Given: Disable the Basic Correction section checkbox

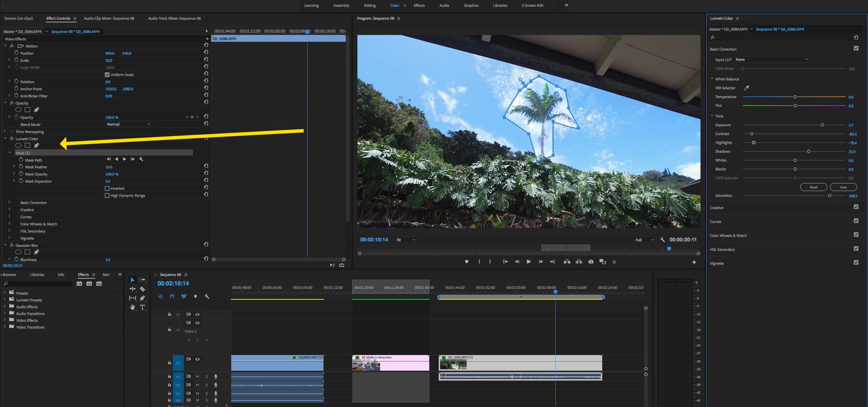Looking at the screenshot, I should pyautogui.click(x=856, y=49).
